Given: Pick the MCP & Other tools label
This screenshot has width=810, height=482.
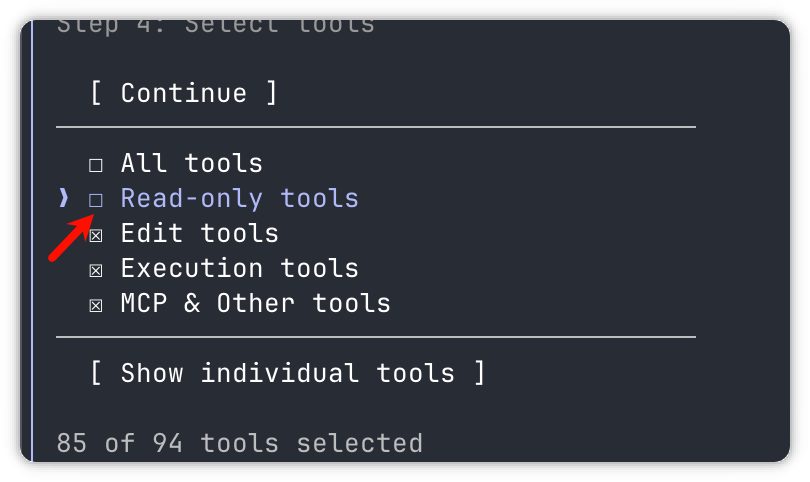Looking at the screenshot, I should 256,303.
